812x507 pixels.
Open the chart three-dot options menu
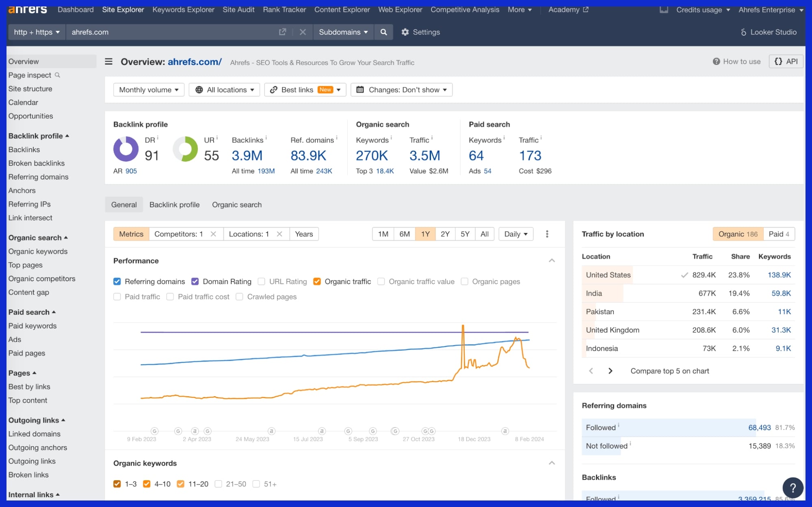[547, 234]
